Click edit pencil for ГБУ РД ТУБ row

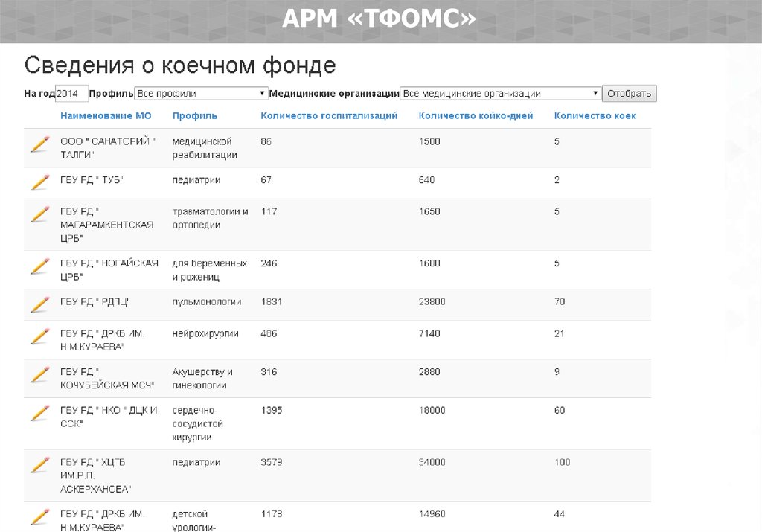[39, 182]
